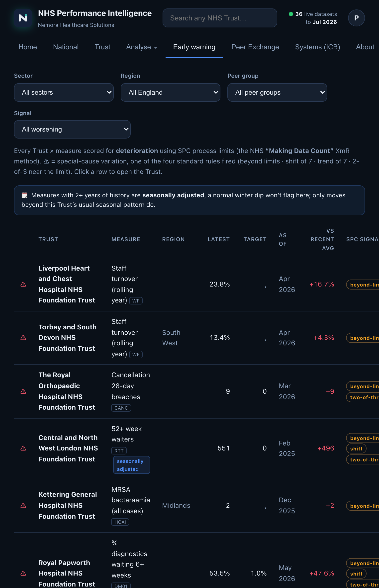The height and width of the screenshot is (588, 379).
Task: Open the Sector dropdown showing All sectors
Action: point(64,92)
